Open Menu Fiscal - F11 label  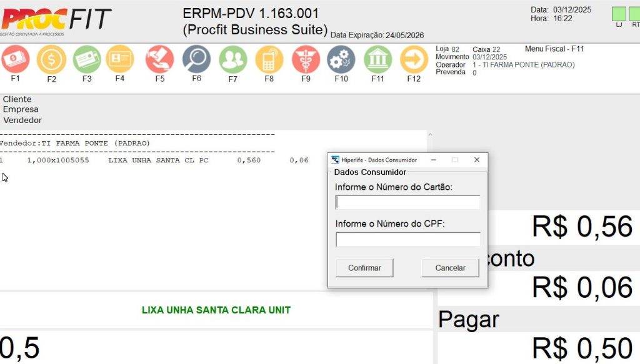[554, 49]
